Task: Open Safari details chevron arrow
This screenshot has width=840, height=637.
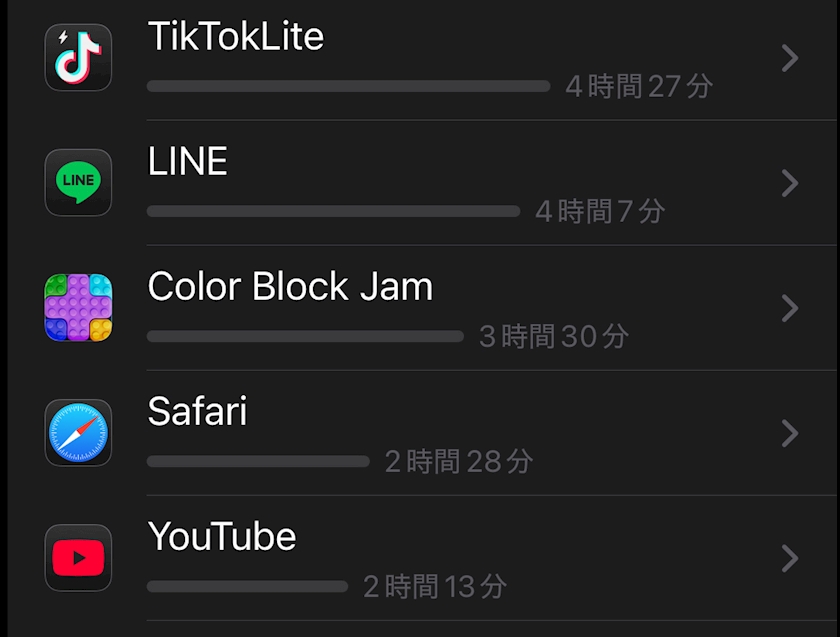Action: pyautogui.click(x=790, y=433)
